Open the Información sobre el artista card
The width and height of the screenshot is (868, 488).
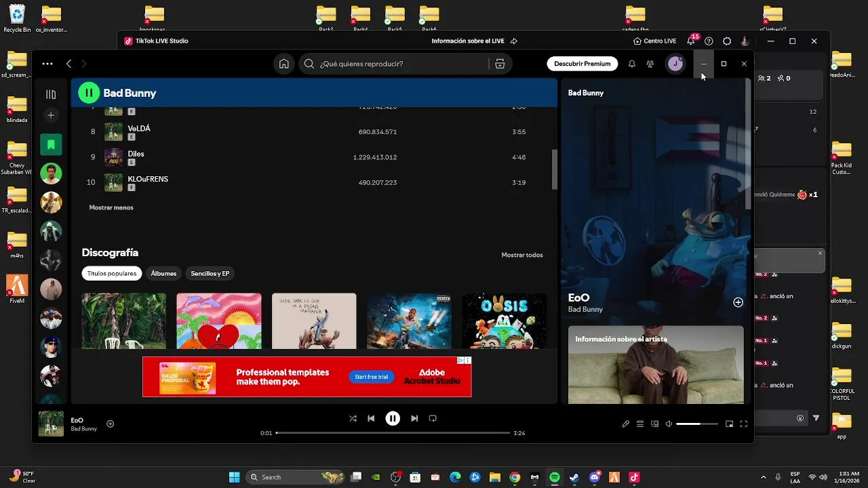pyautogui.click(x=656, y=365)
